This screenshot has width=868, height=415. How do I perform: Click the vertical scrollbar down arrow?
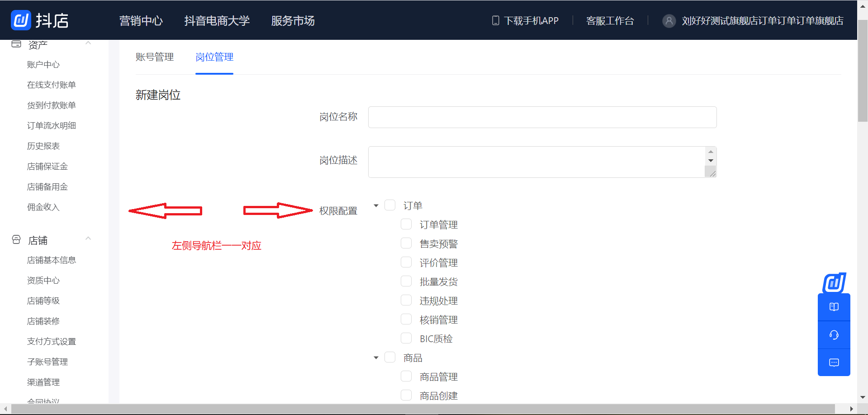pyautogui.click(x=863, y=397)
